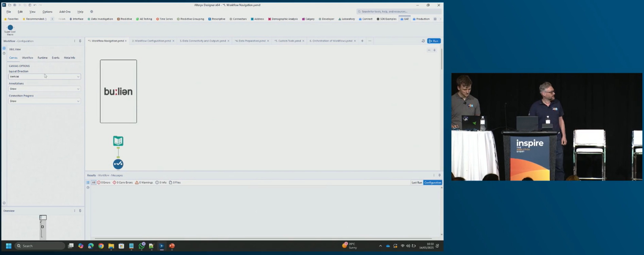Click the Results horizontal scrollbar

point(263,238)
